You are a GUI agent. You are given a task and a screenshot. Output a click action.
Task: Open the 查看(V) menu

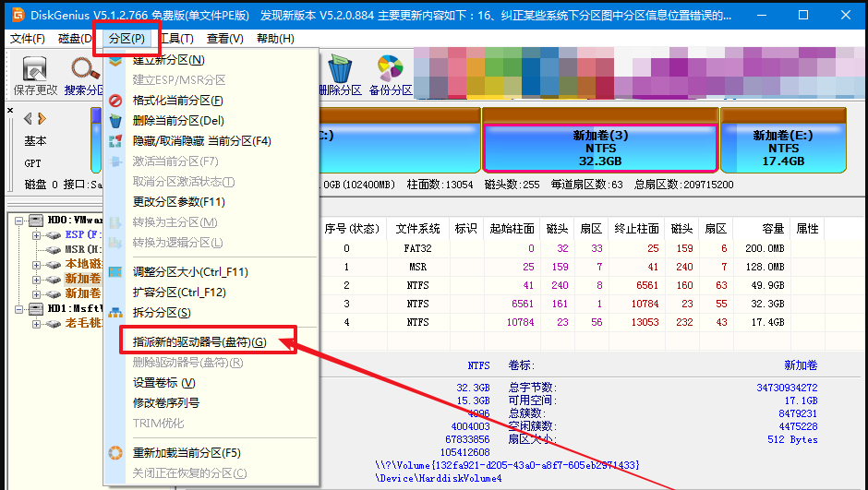click(x=224, y=39)
